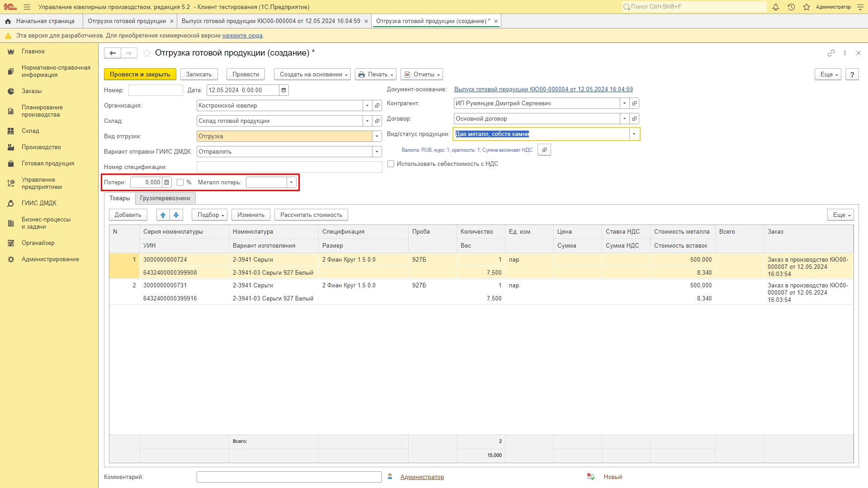868x488 pixels.
Task: Add document to favorites star
Action: pos(147,53)
